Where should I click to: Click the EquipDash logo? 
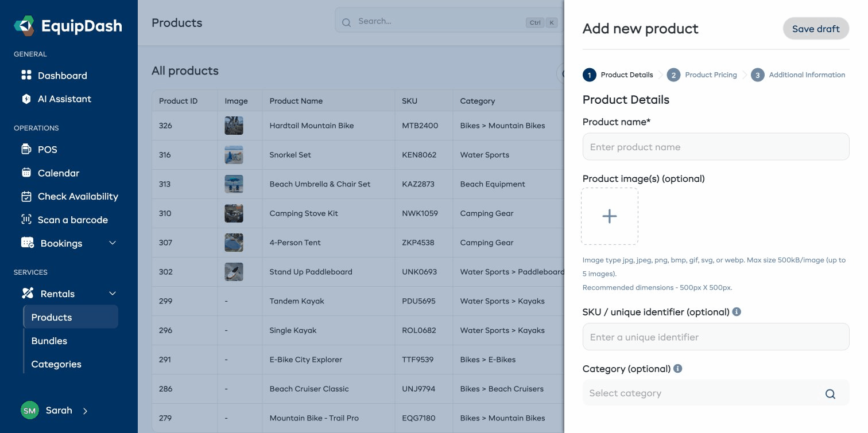(67, 25)
